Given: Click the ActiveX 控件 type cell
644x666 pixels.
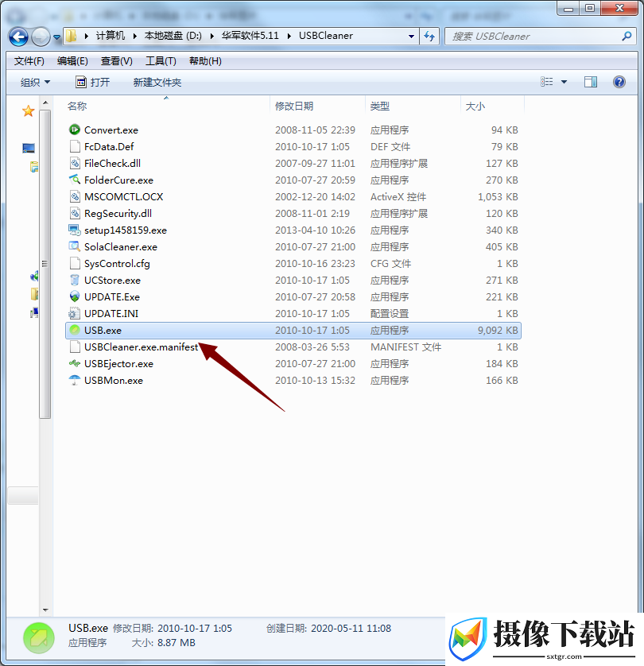Looking at the screenshot, I should click(398, 196).
